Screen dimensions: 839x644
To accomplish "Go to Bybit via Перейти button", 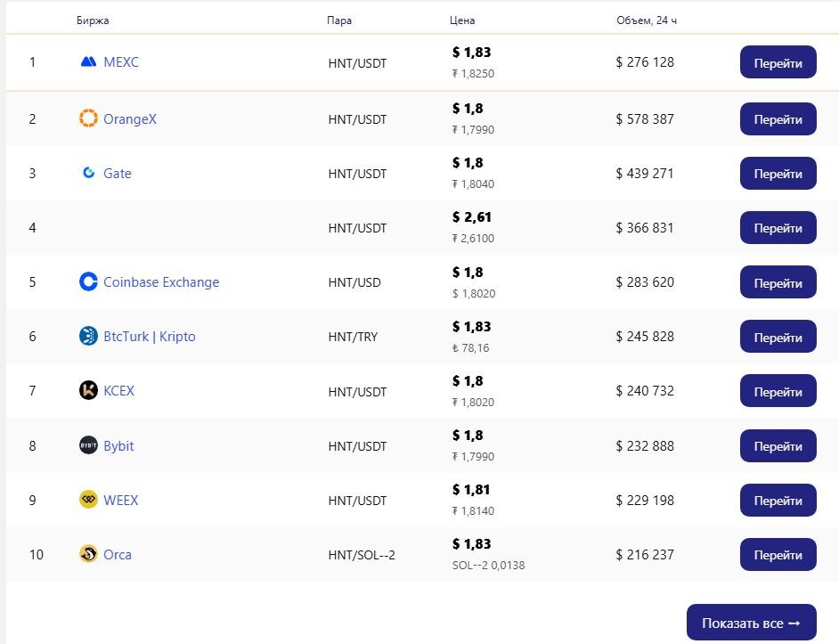I will [x=778, y=446].
